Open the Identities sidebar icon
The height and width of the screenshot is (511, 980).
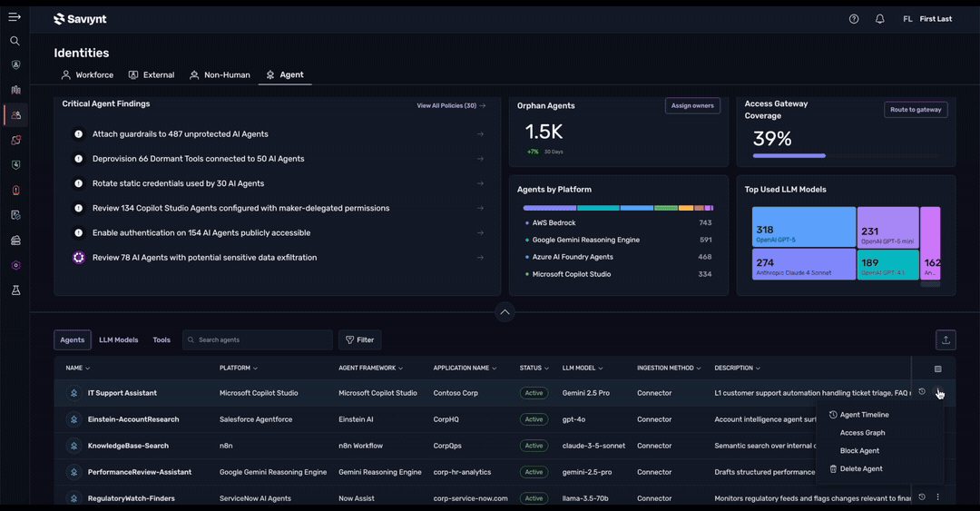pos(15,115)
